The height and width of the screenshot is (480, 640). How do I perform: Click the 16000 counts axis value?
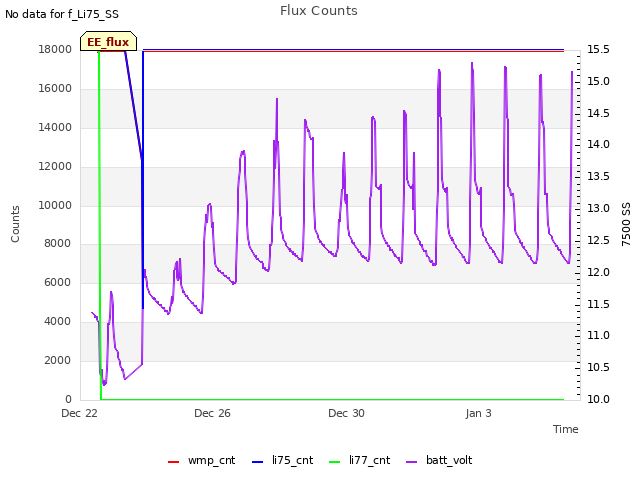[55, 89]
